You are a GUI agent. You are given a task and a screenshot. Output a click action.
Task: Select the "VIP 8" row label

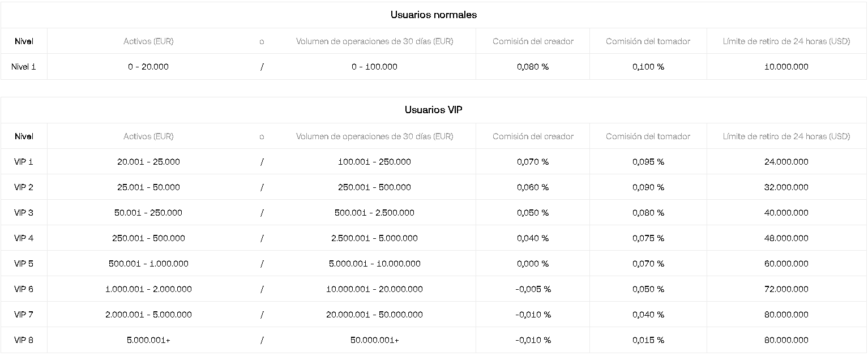(x=24, y=340)
